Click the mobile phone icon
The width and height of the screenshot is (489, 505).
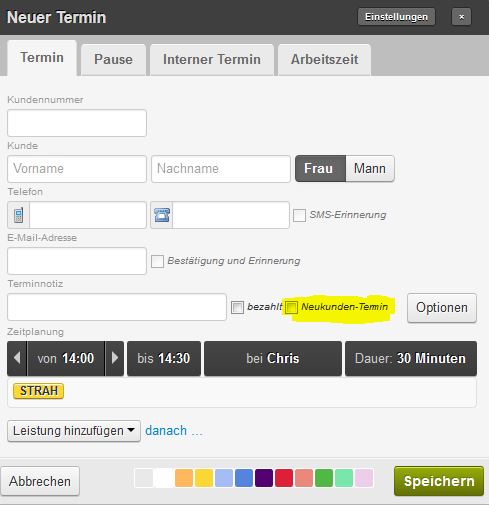(19, 215)
